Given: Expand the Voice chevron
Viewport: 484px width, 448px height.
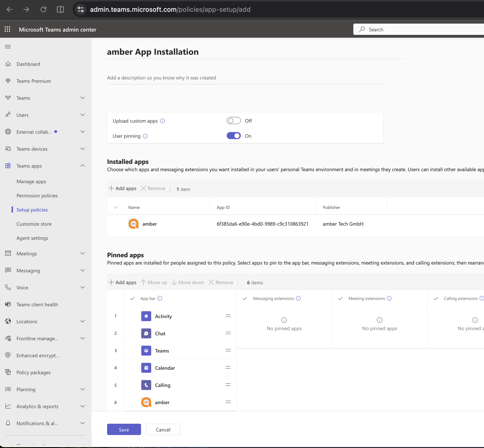Looking at the screenshot, I should [x=83, y=287].
